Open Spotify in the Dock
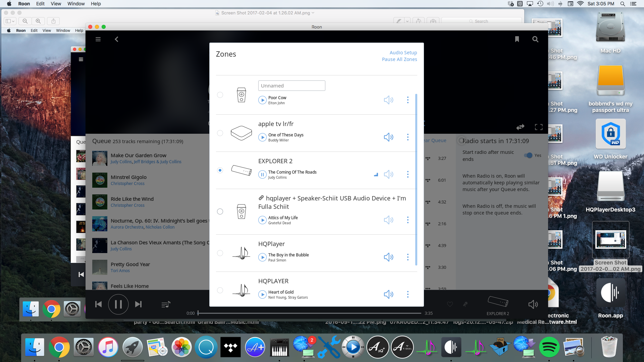This screenshot has height=362, width=644. pyautogui.click(x=549, y=347)
